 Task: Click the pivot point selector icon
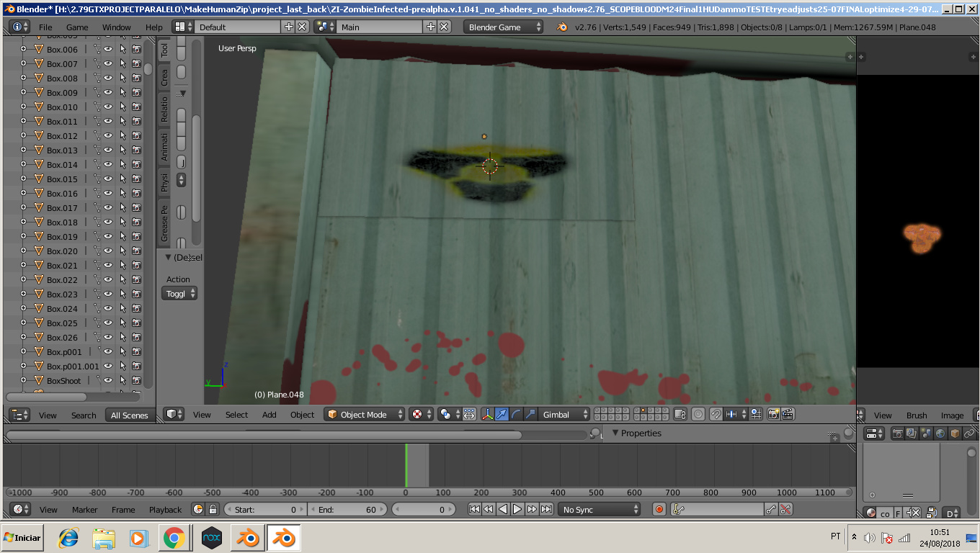[449, 414]
